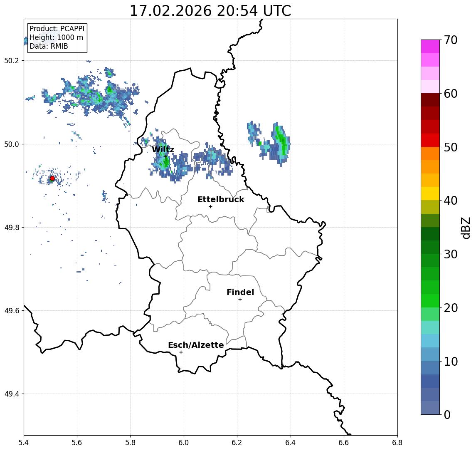Click 'Product: PCAPPI' in the info box
Screen dimensions: 476x451
[57, 29]
